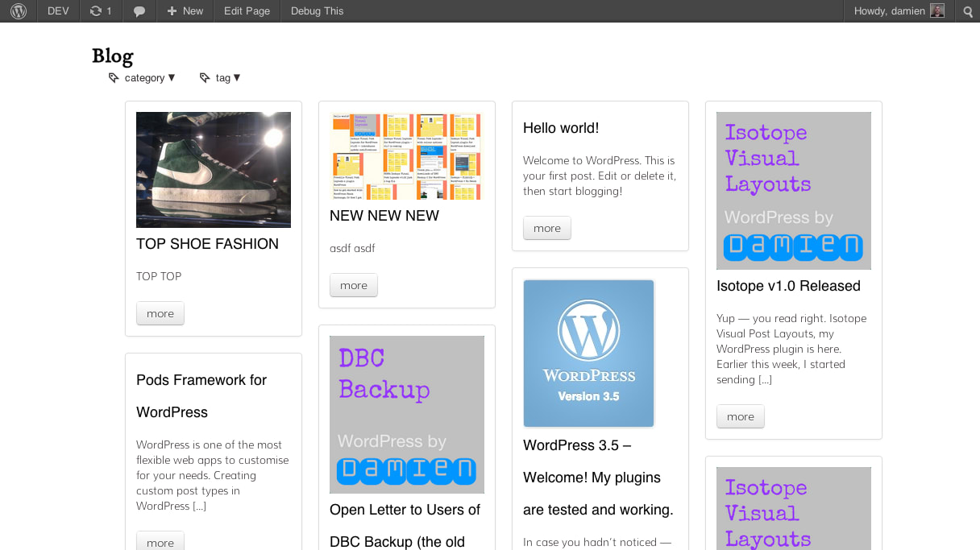Open the NEW NEW NEW post title

(384, 215)
